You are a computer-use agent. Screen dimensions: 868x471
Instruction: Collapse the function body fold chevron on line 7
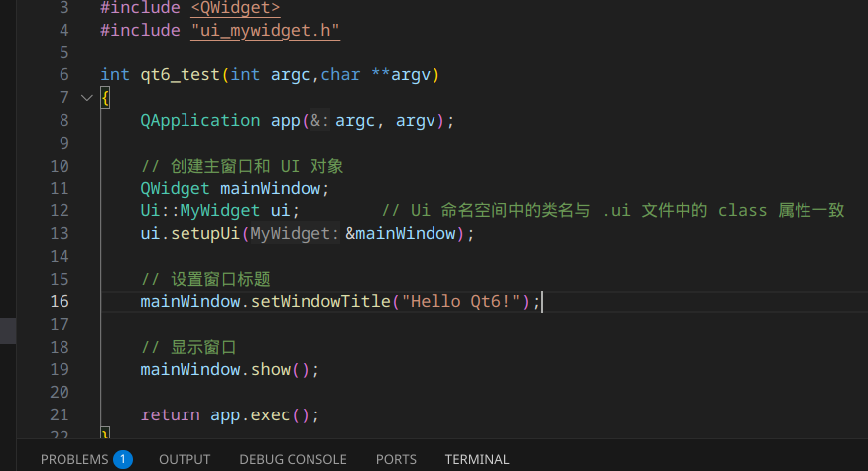pyautogui.click(x=87, y=98)
